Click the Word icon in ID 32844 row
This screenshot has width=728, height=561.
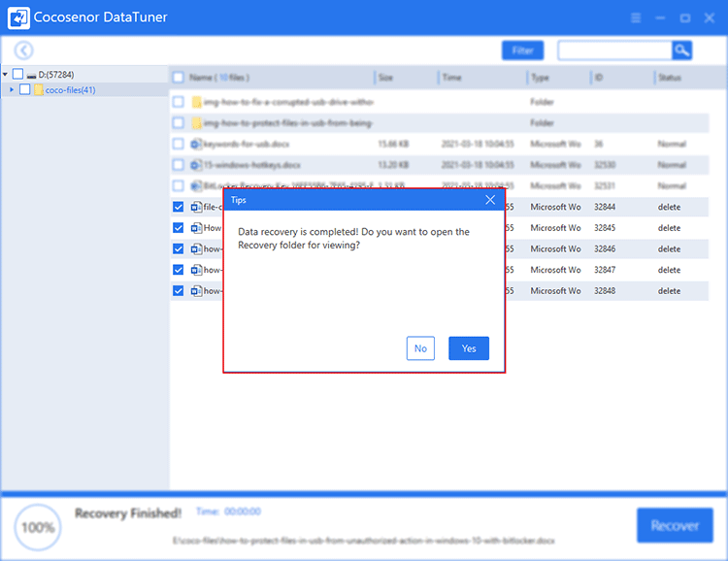[x=196, y=207]
